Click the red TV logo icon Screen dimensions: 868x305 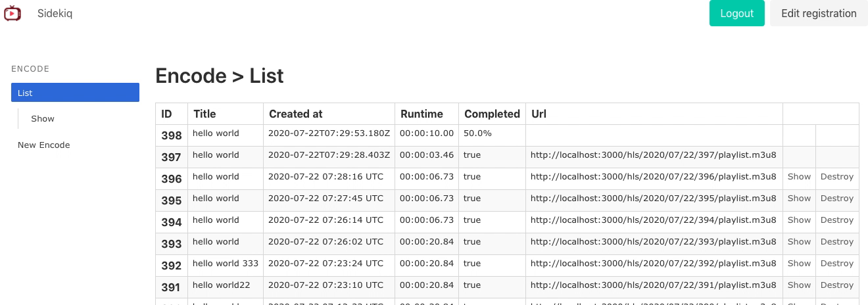pos(12,13)
